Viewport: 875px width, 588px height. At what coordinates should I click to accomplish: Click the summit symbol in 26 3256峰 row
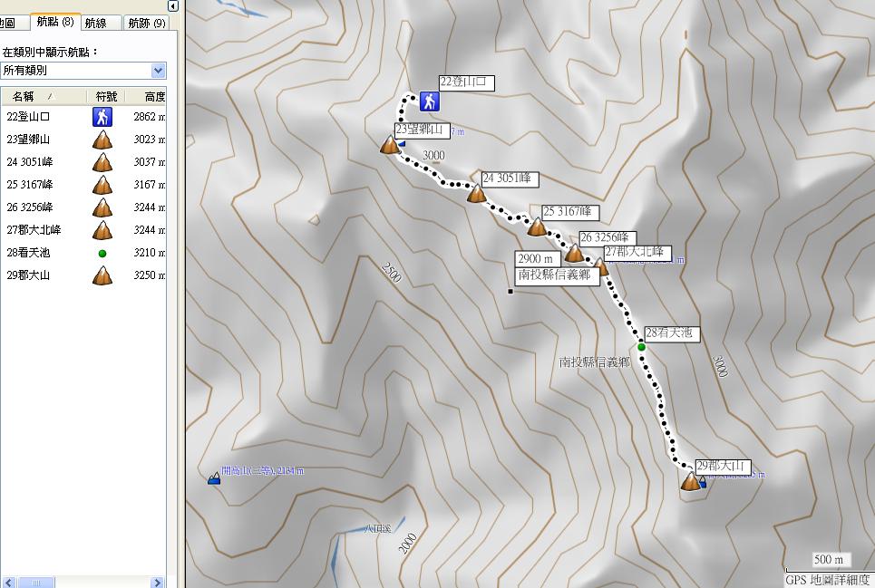pyautogui.click(x=102, y=207)
